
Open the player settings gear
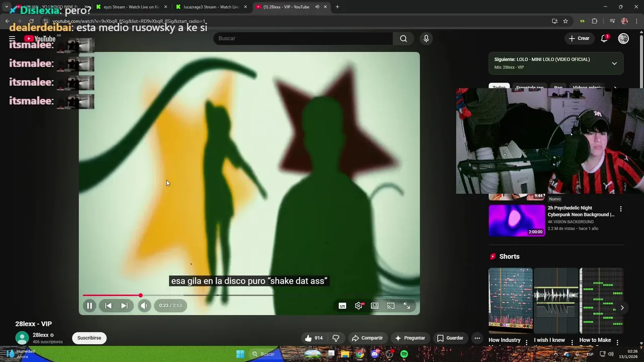coord(359,306)
